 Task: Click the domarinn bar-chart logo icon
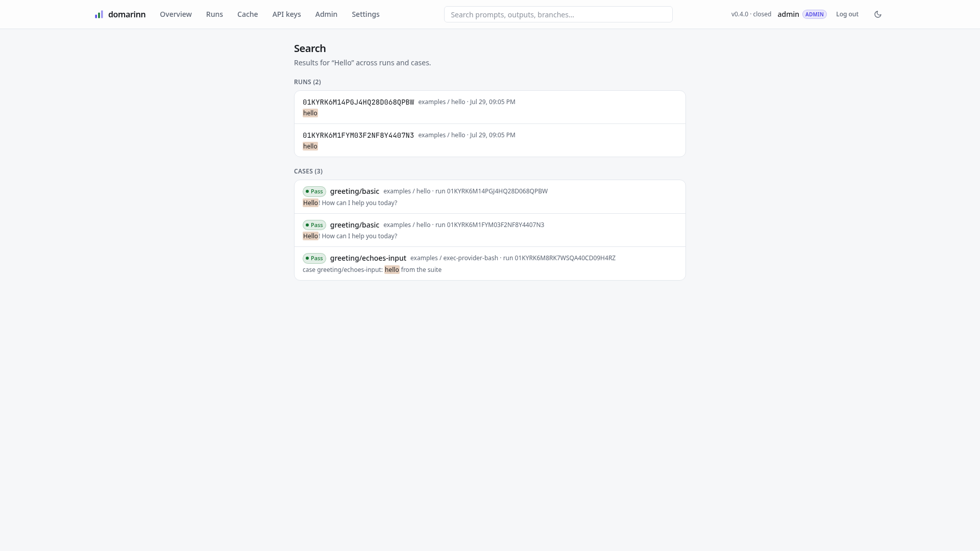pos(99,14)
